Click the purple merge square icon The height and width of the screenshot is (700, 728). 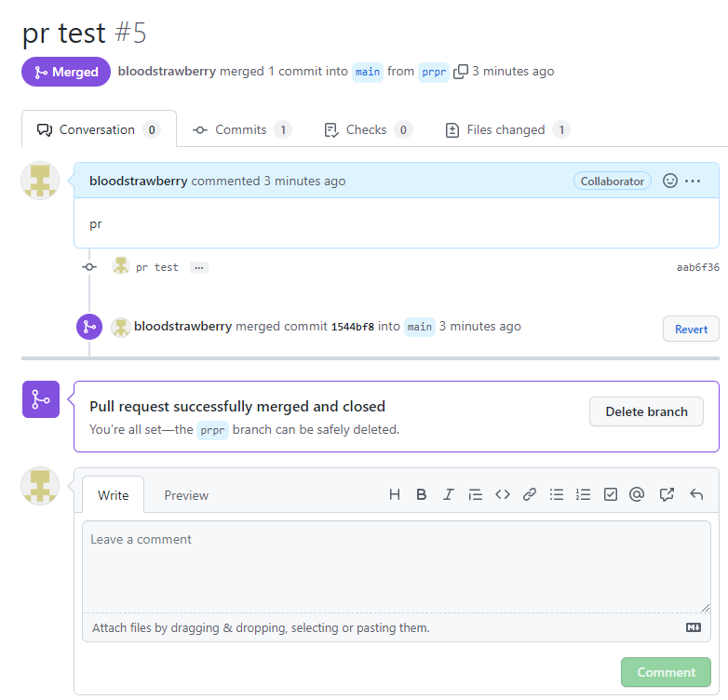[x=41, y=399]
